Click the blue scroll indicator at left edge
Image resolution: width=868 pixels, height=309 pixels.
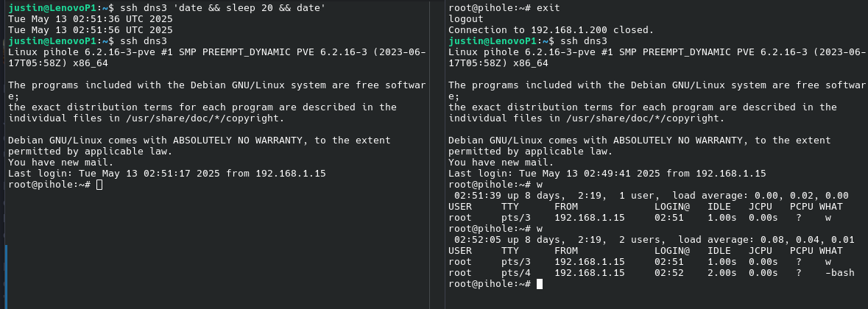point(6,277)
